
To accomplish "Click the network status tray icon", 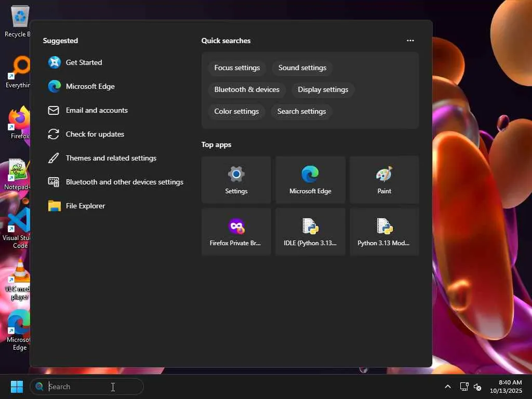I will coord(464,387).
